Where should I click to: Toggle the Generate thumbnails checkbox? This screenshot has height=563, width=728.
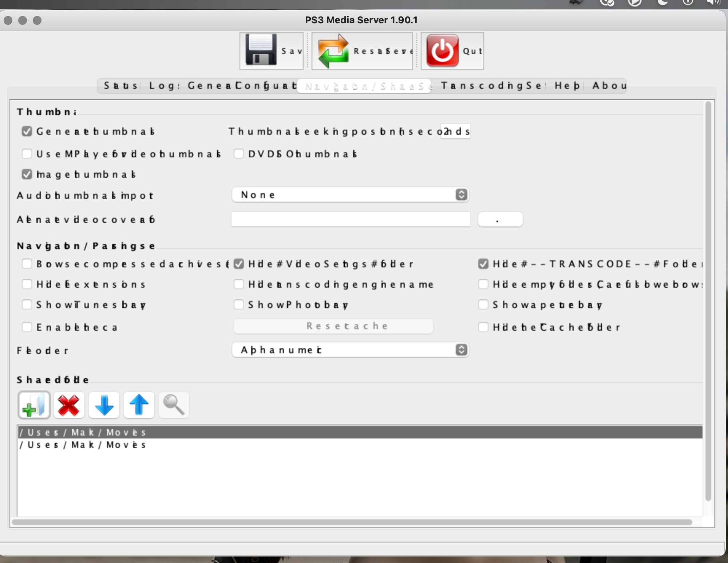click(27, 131)
